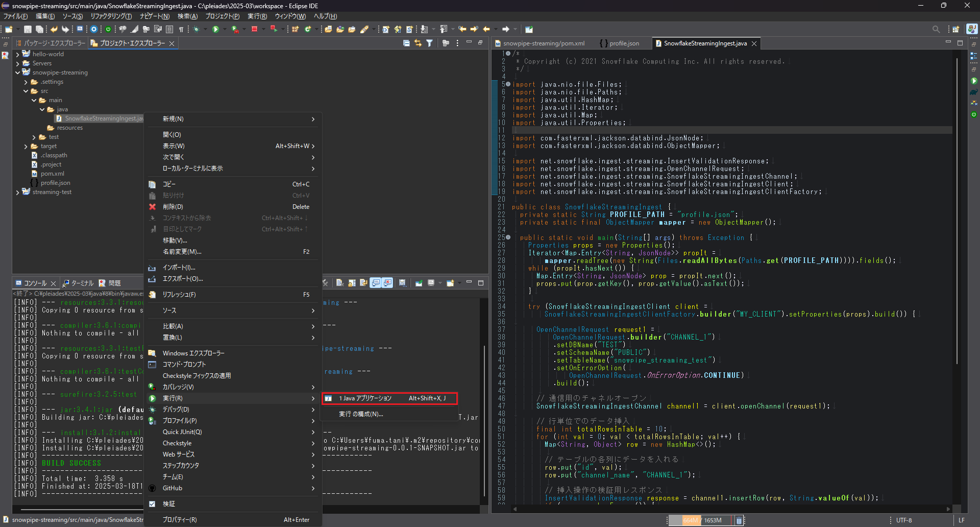980x527 pixels.
Task: Select the Java perspective icon
Action: [972, 29]
